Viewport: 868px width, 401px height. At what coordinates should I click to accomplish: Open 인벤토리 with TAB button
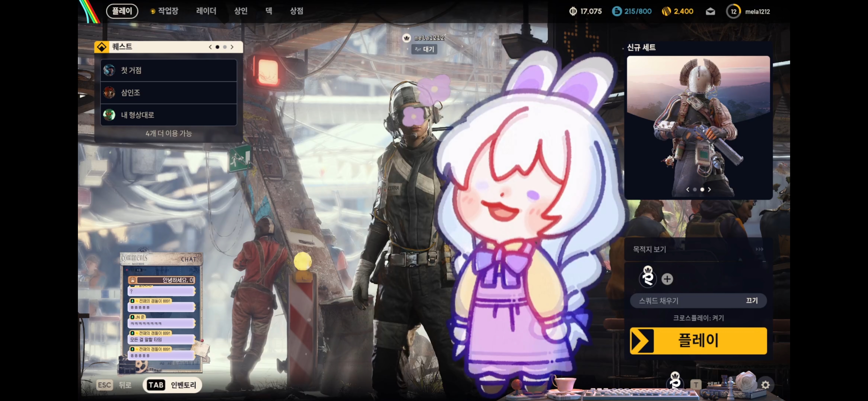(x=172, y=385)
